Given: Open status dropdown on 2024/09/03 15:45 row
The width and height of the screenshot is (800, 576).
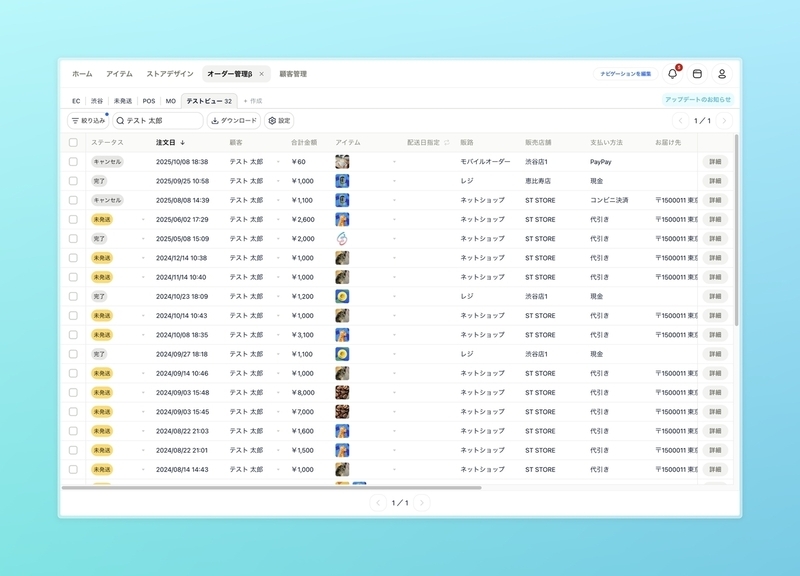Looking at the screenshot, I should pos(143,412).
